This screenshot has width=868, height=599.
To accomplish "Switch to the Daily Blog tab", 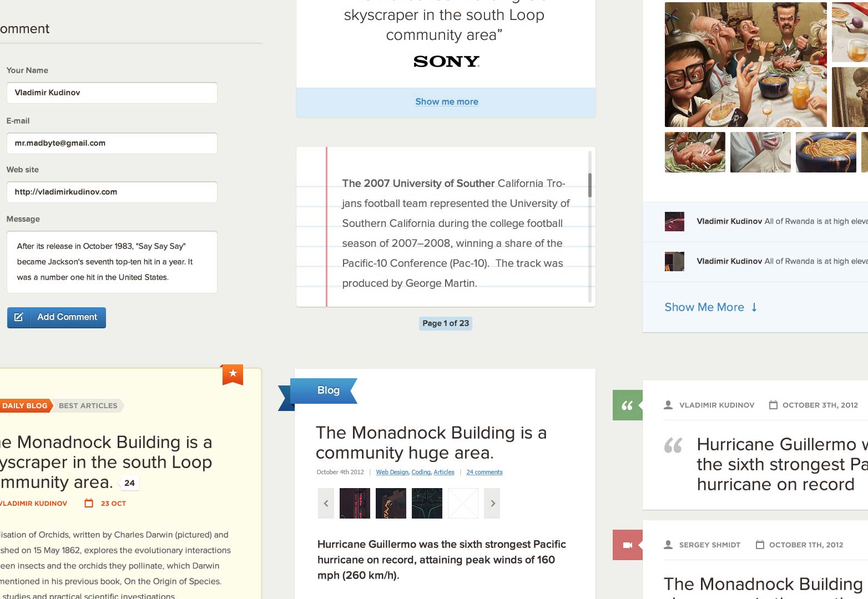I will click(x=25, y=405).
